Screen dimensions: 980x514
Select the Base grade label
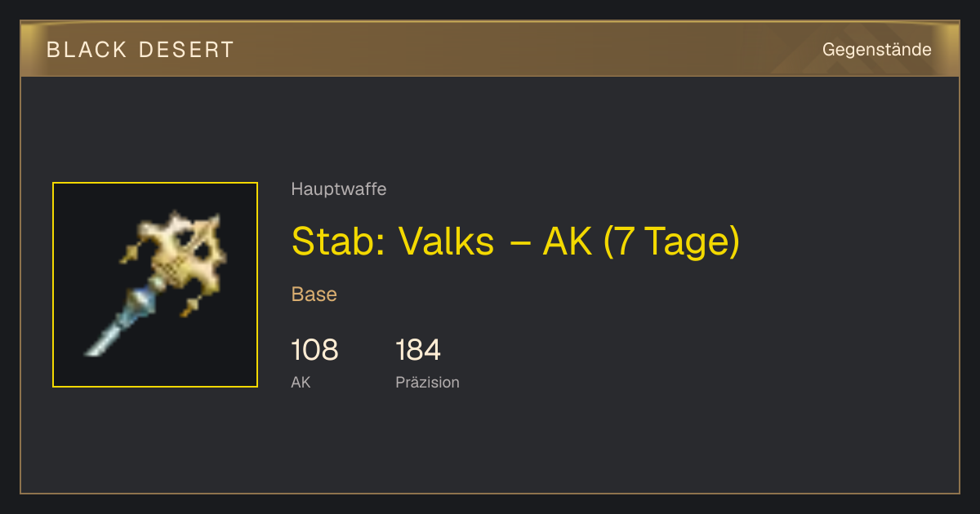pos(314,295)
